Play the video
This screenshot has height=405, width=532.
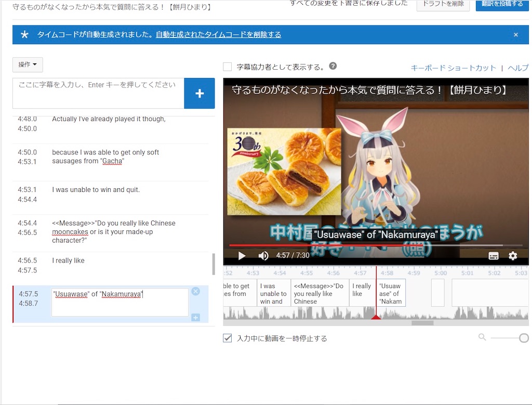coord(242,256)
